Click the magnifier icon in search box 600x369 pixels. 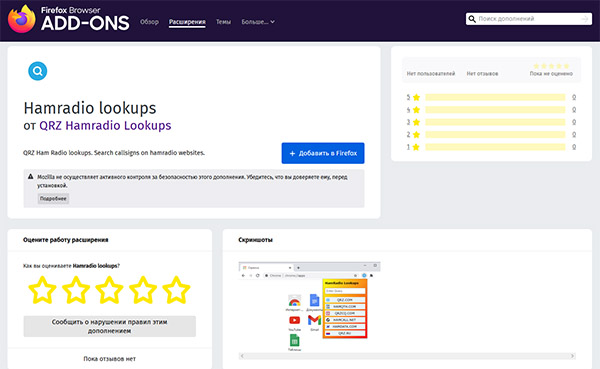point(472,19)
